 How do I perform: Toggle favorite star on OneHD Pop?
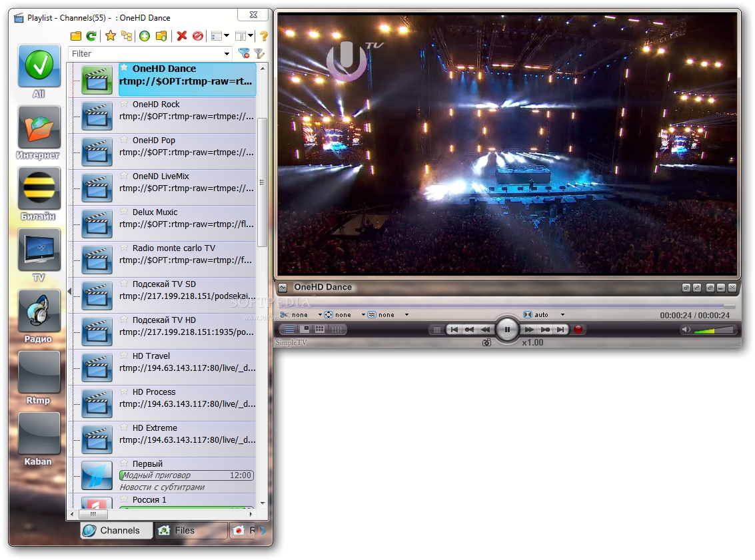(x=124, y=140)
